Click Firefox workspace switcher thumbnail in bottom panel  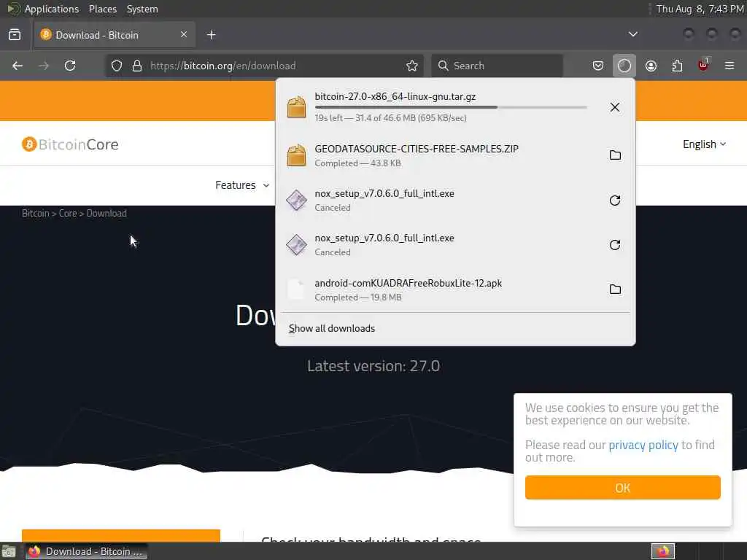[x=662, y=551]
